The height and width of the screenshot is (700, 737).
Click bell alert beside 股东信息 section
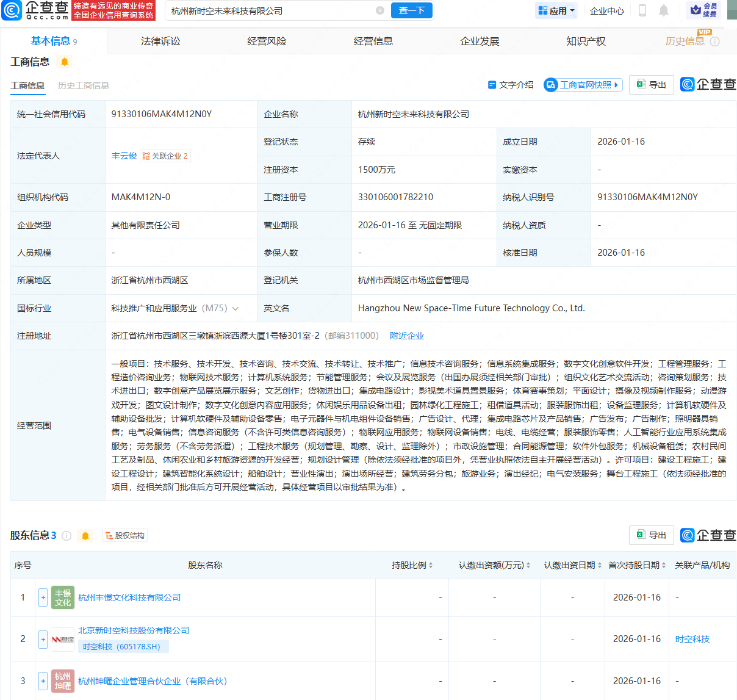(x=85, y=536)
